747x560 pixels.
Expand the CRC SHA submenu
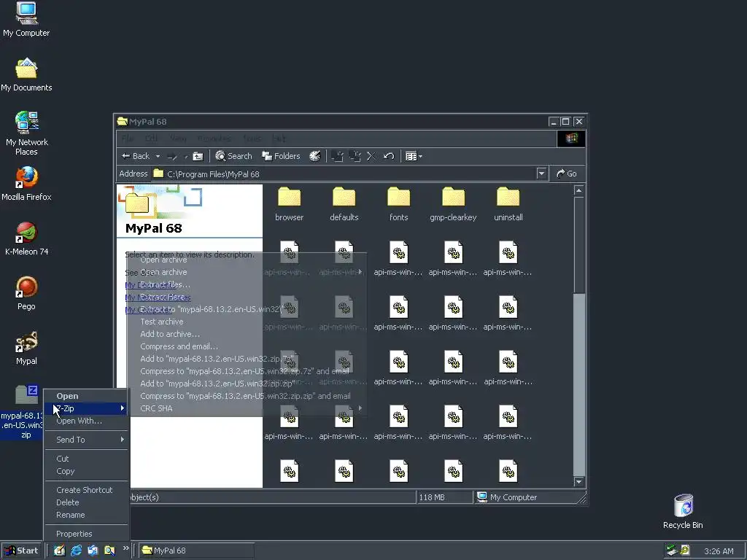[247, 408]
